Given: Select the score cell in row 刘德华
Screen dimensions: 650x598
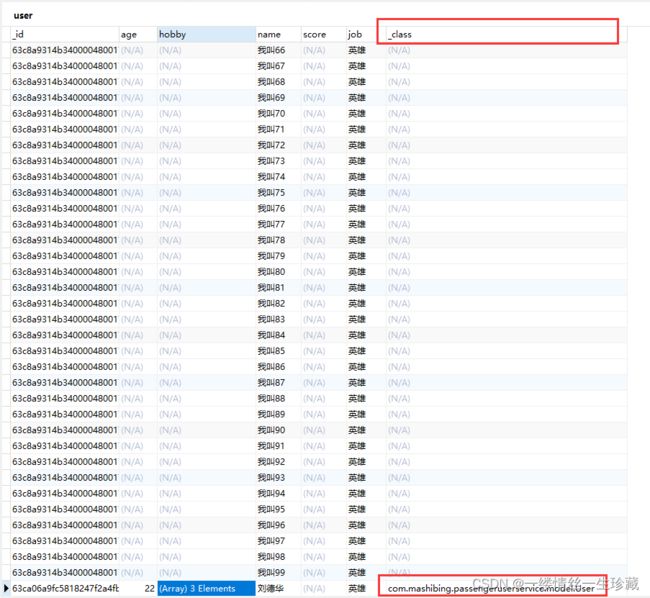Looking at the screenshot, I should (x=324, y=588).
